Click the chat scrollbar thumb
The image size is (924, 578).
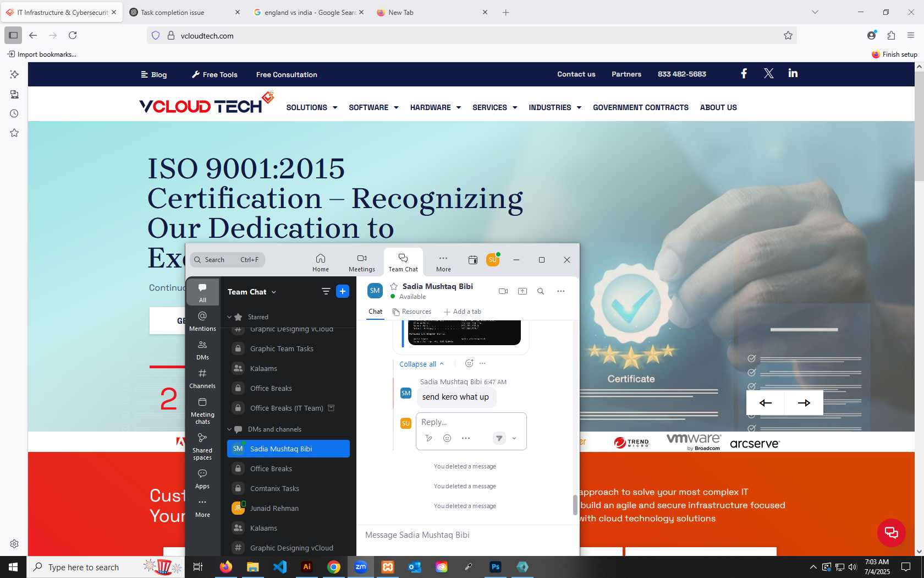point(575,505)
